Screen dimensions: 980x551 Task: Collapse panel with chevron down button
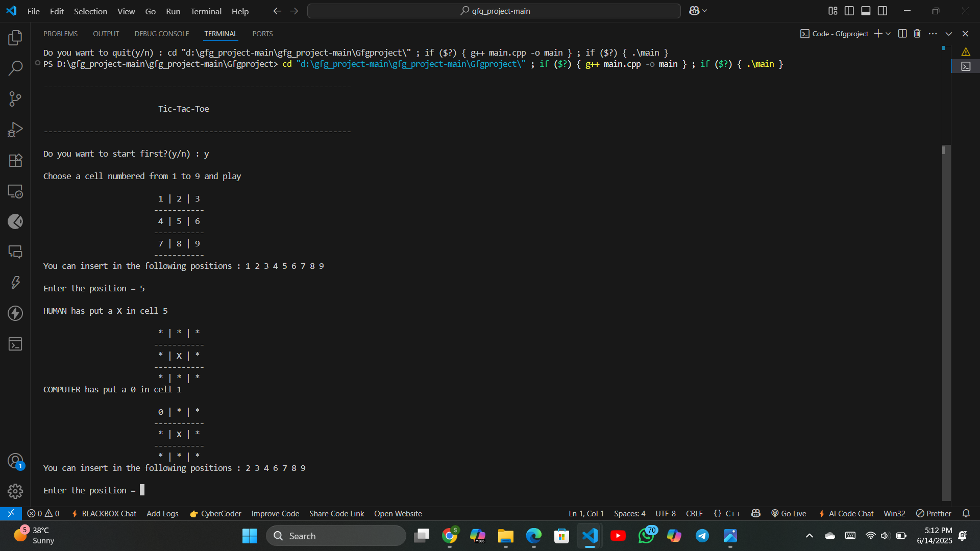(x=949, y=34)
